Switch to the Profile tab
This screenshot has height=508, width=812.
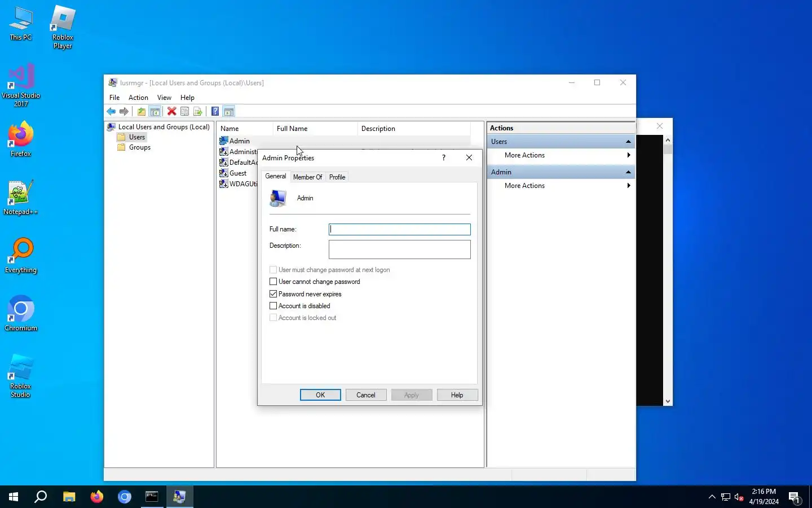click(x=337, y=177)
